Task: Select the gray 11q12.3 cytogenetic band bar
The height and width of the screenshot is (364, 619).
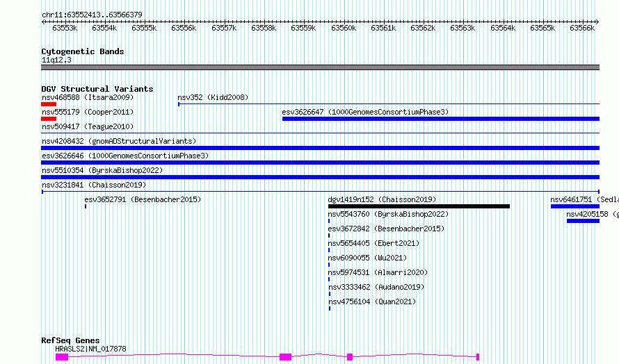Action: click(320, 67)
